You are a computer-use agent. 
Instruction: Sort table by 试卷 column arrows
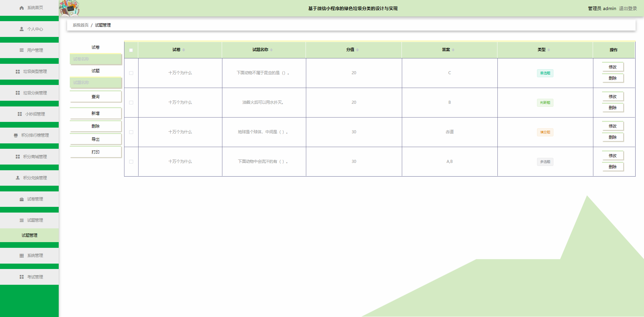pos(183,50)
